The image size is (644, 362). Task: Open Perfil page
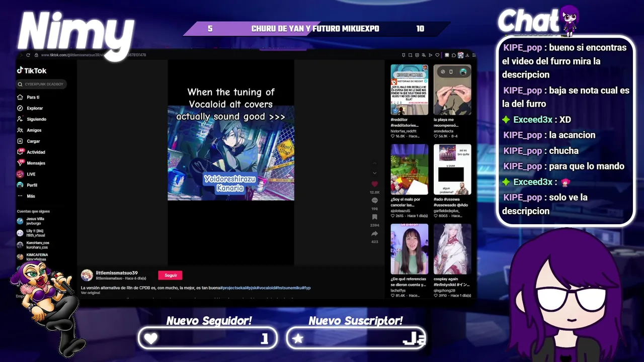click(x=27, y=185)
